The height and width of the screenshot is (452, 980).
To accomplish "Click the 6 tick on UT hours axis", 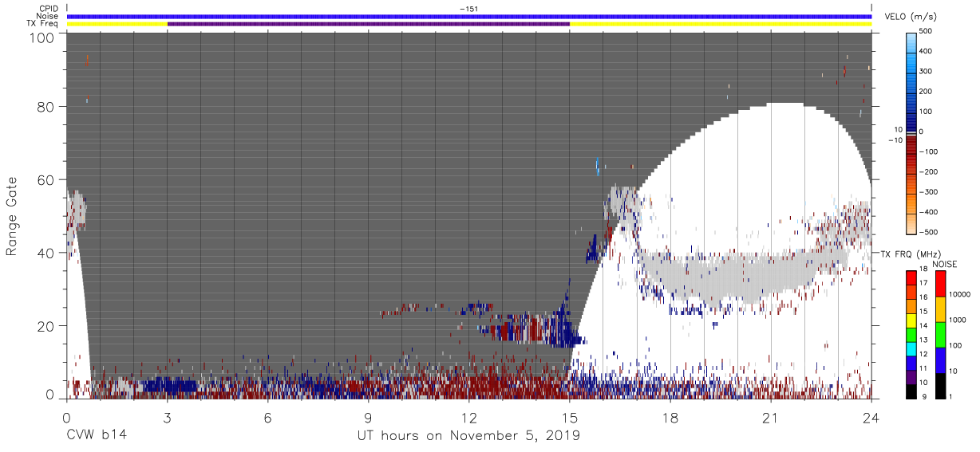I will point(267,417).
